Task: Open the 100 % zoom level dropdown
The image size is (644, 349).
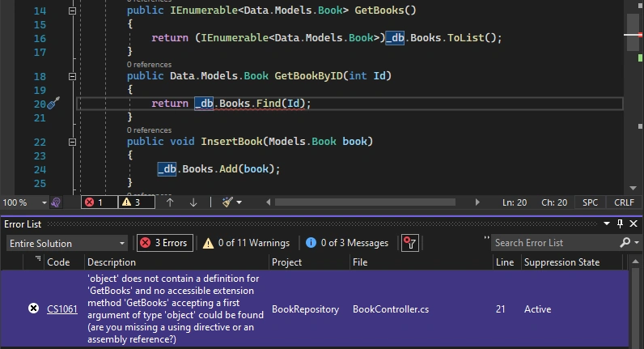Action: coord(24,202)
